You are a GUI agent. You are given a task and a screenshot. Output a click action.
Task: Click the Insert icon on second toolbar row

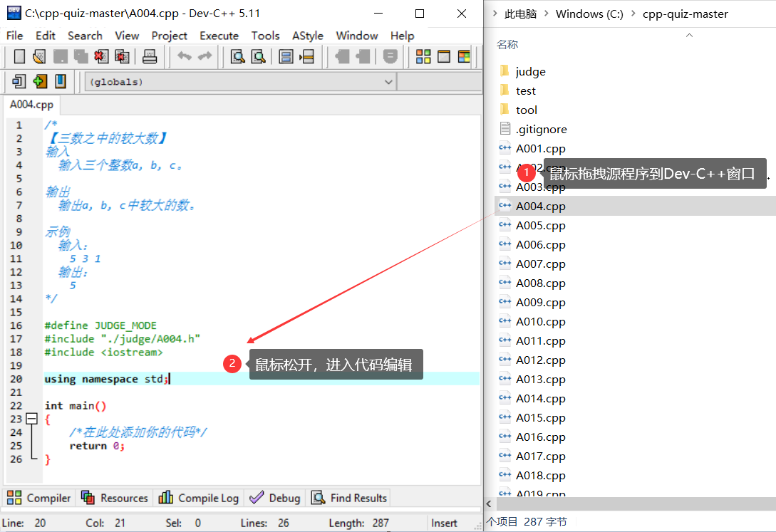coord(19,81)
